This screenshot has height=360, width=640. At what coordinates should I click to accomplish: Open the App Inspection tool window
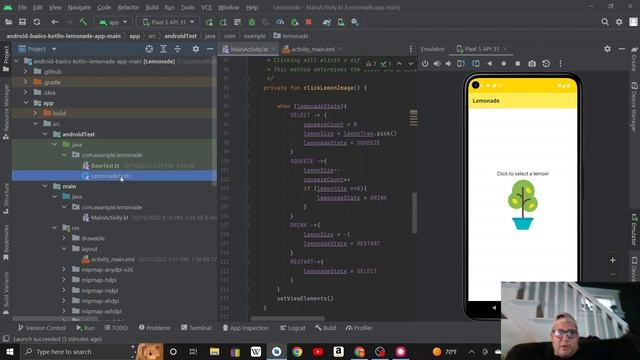pyautogui.click(x=246, y=328)
